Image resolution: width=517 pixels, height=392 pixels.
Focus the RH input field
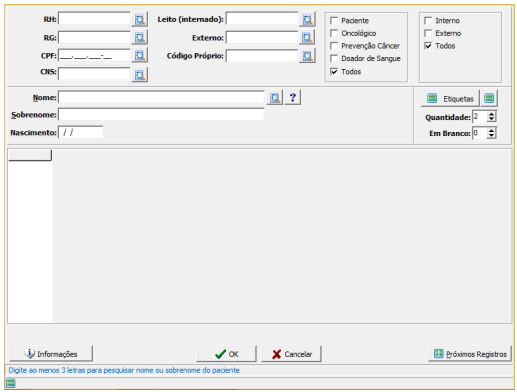(94, 19)
